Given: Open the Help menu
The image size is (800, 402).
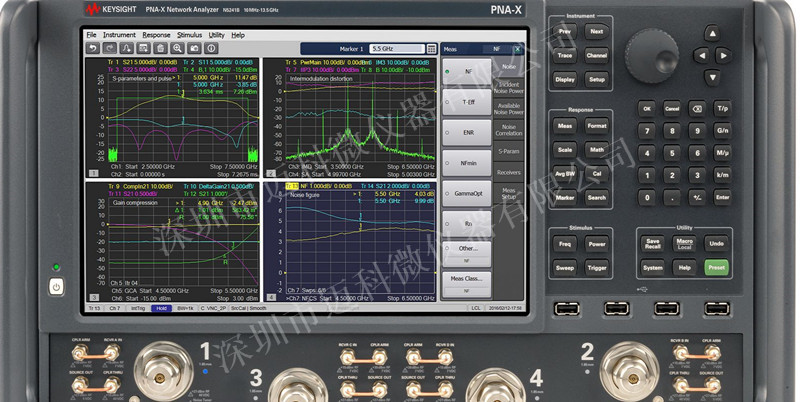Looking at the screenshot, I should tap(238, 35).
